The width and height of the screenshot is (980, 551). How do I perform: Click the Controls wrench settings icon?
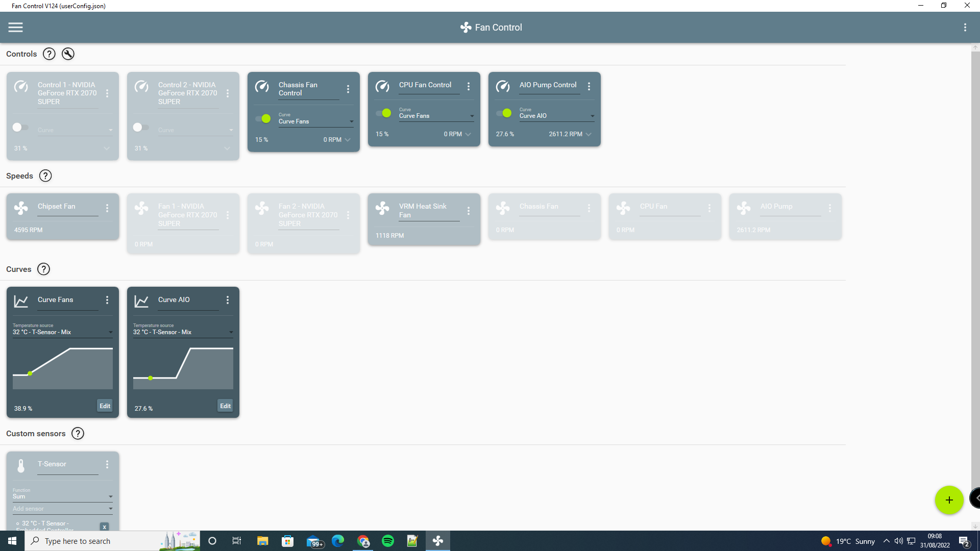[68, 54]
